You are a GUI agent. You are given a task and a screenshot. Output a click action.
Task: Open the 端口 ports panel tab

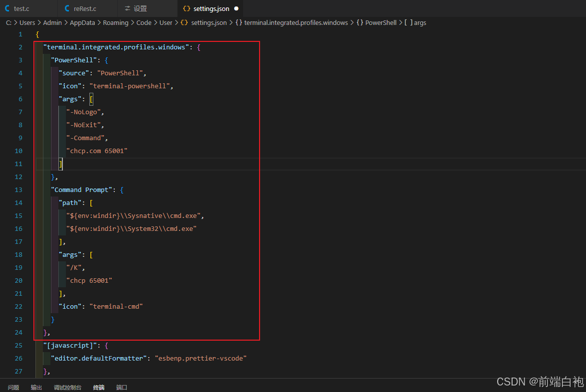click(121, 388)
